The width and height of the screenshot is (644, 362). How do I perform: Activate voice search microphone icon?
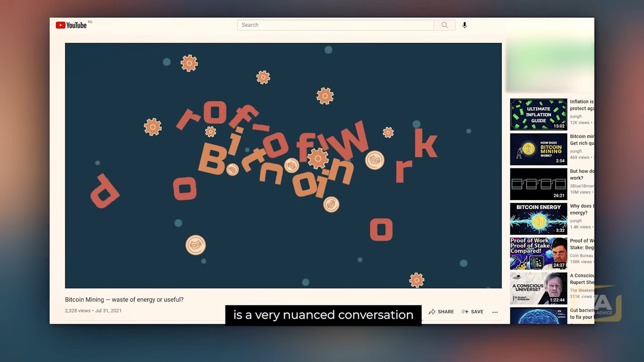(465, 25)
